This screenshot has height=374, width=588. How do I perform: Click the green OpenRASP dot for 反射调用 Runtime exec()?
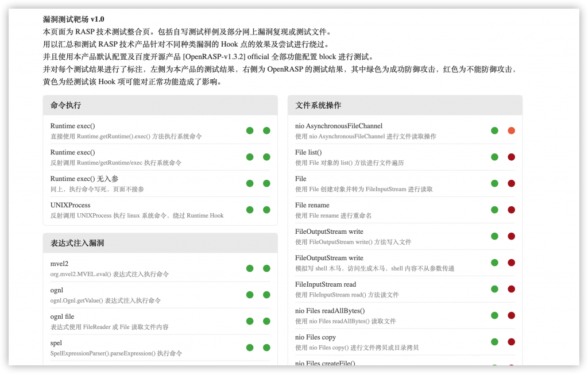point(266,156)
